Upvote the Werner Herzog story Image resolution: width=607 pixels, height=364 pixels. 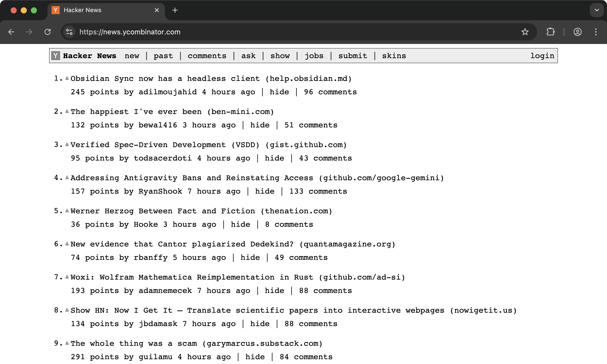coord(67,211)
